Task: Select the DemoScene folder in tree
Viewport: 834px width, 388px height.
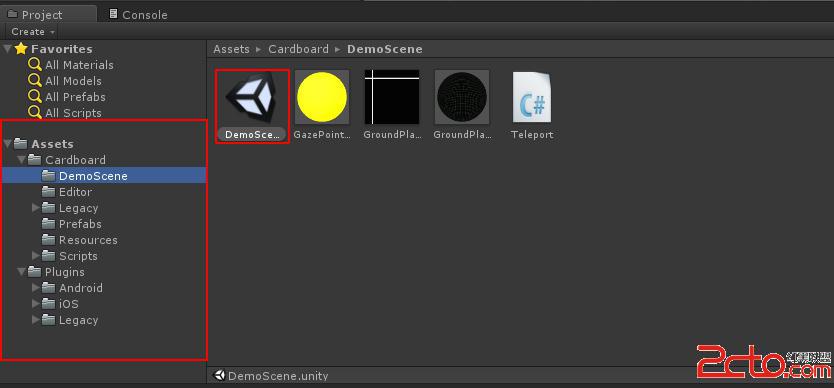Action: pos(104,176)
